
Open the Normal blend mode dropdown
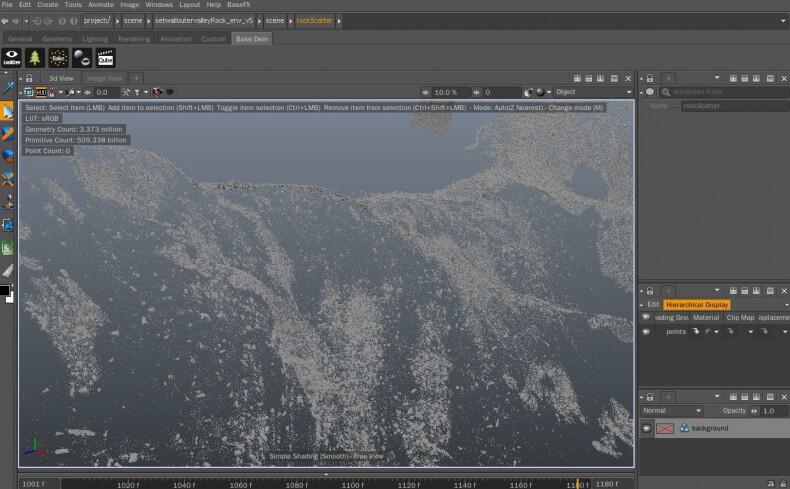[x=672, y=411]
